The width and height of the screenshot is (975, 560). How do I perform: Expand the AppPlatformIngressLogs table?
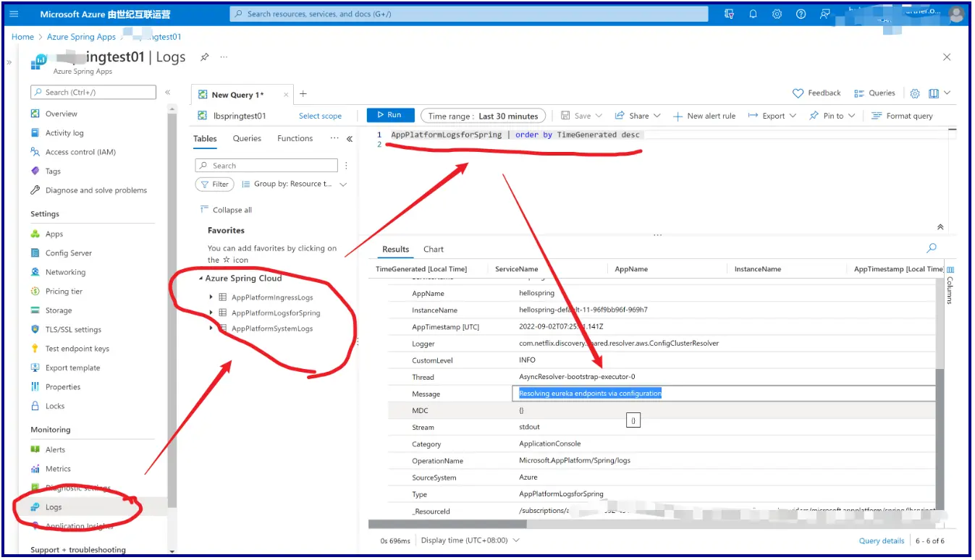(211, 297)
